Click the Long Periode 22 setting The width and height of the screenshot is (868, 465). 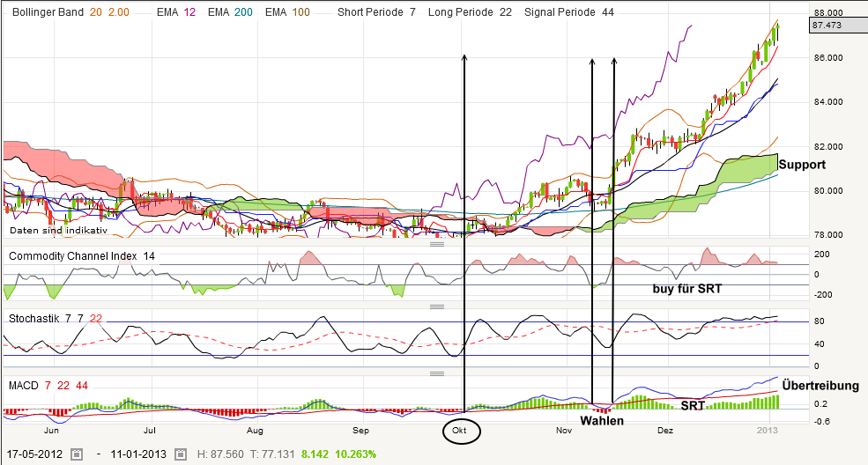470,12
